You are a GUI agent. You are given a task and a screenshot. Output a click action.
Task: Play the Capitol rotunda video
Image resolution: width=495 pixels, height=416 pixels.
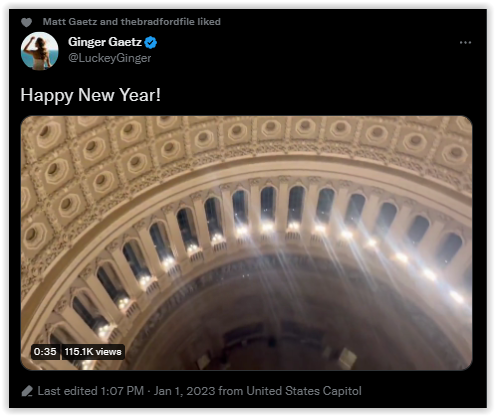tap(246, 243)
